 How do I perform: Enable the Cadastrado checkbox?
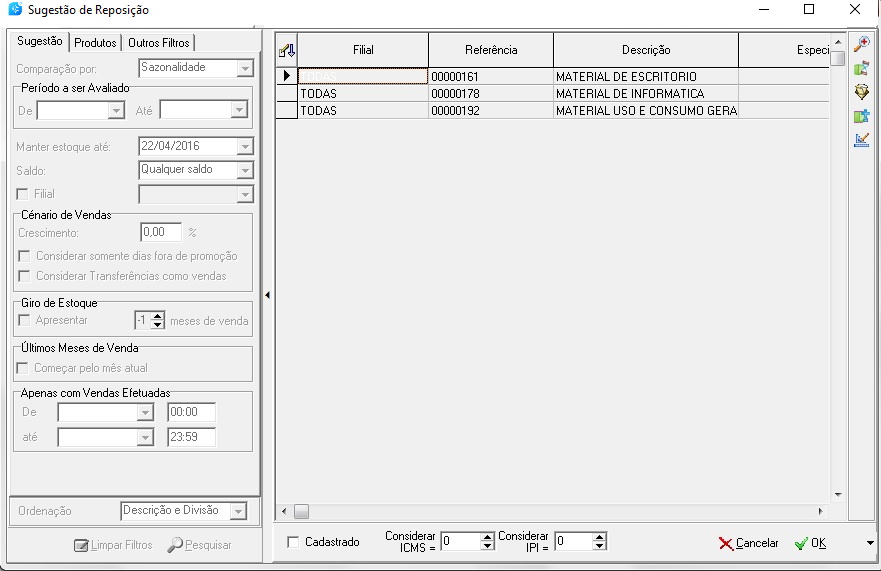click(293, 542)
